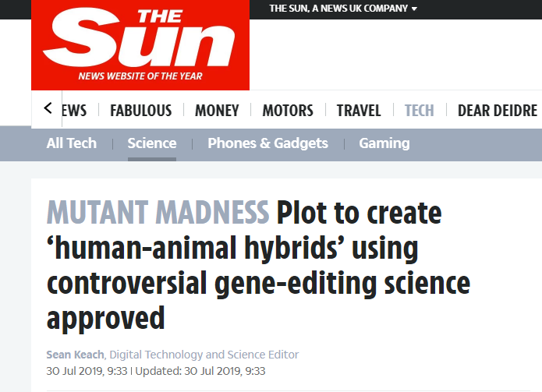Click the News Website of the Year tagline
This screenshot has width=542, height=392.
140,76
